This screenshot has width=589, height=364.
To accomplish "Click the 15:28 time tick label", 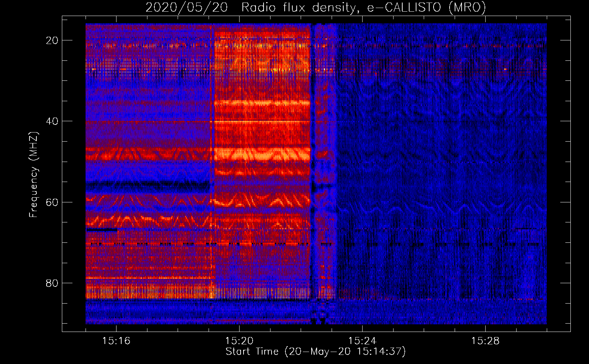I will pos(485,341).
